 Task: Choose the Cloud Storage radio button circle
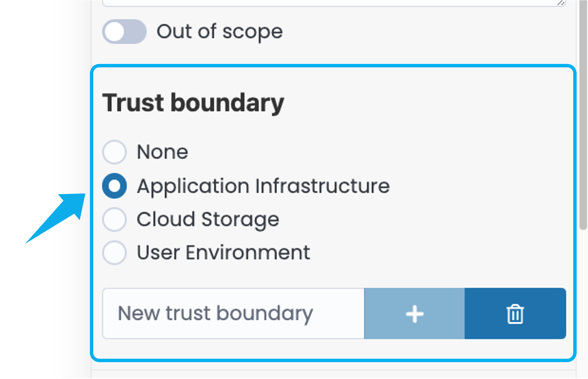115,219
